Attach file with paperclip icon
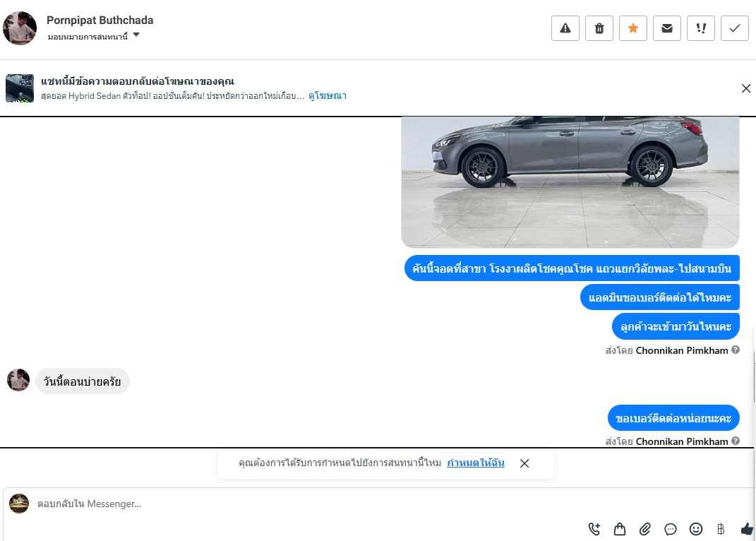756x541 pixels. coord(645,529)
